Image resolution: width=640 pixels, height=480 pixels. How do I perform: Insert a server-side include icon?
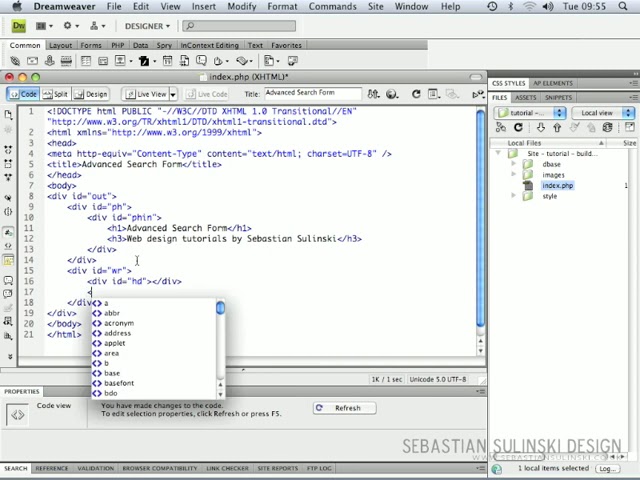(x=184, y=61)
